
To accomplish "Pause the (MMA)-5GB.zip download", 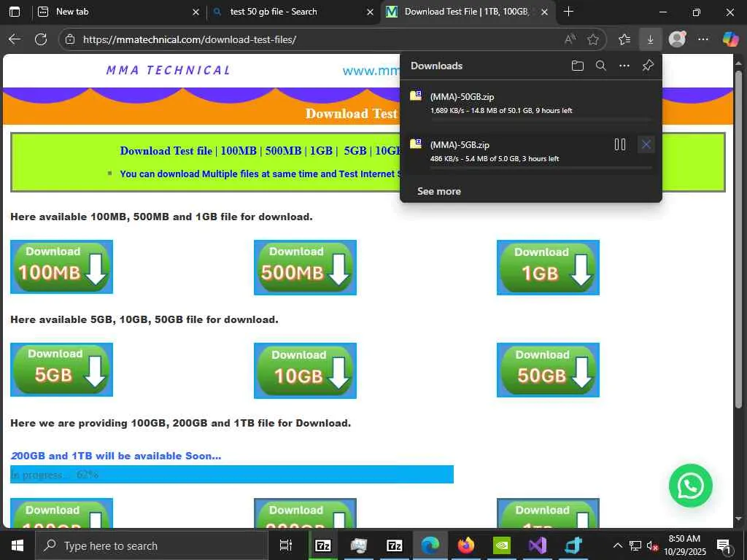I will (x=620, y=144).
